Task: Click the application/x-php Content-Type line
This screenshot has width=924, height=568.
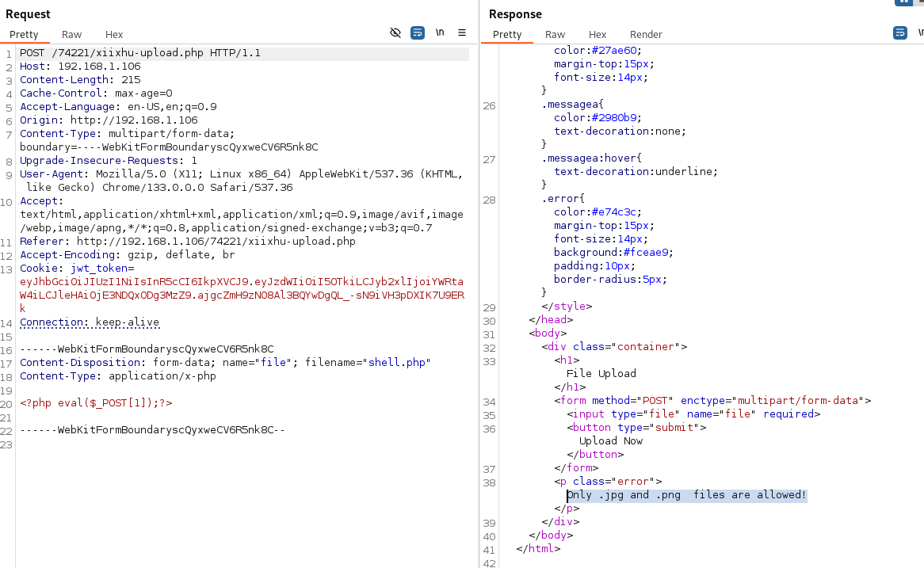Action: click(x=118, y=376)
